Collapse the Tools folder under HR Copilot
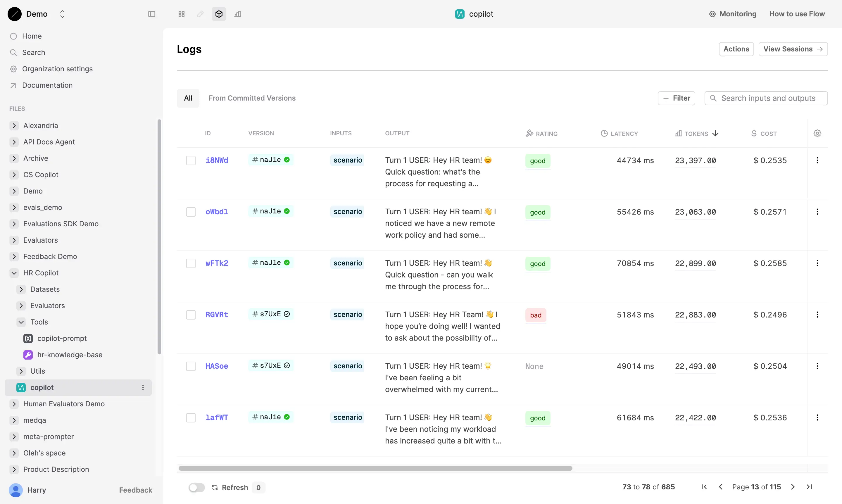 pos(21,322)
